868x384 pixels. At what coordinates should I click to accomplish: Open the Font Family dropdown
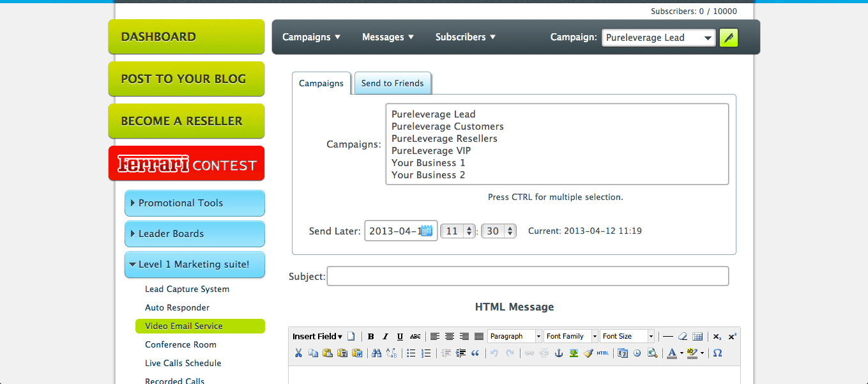coord(571,336)
